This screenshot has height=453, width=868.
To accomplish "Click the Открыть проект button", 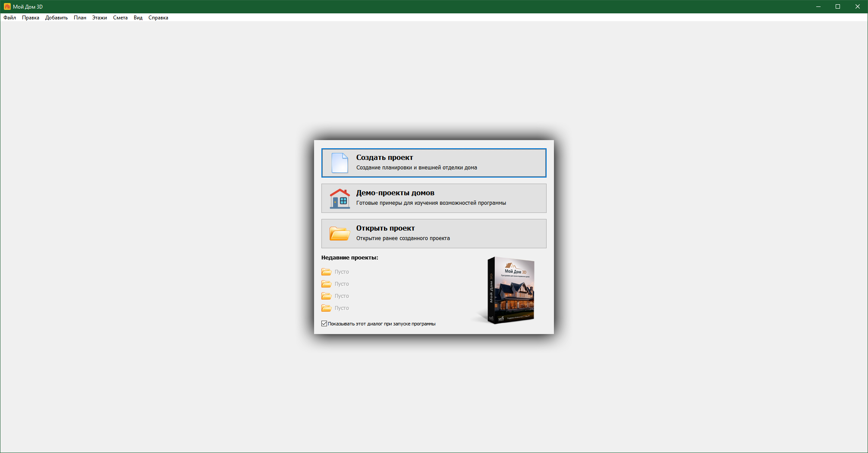I will click(x=434, y=234).
